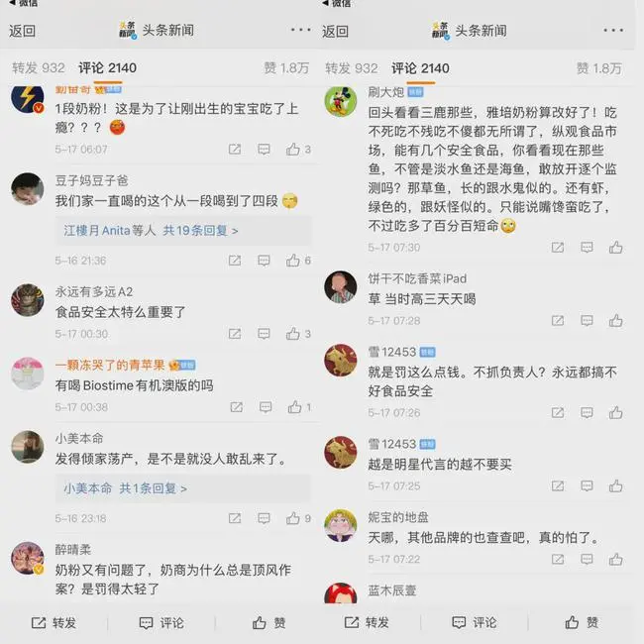Reply to the 刷大炮 comment
The width and height of the screenshot is (644, 644).
pyautogui.click(x=587, y=248)
